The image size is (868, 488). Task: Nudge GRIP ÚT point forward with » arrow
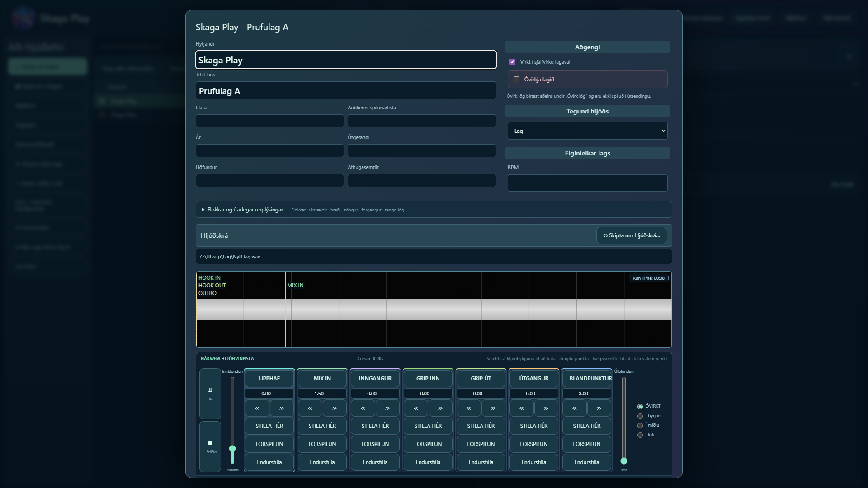coord(493,408)
